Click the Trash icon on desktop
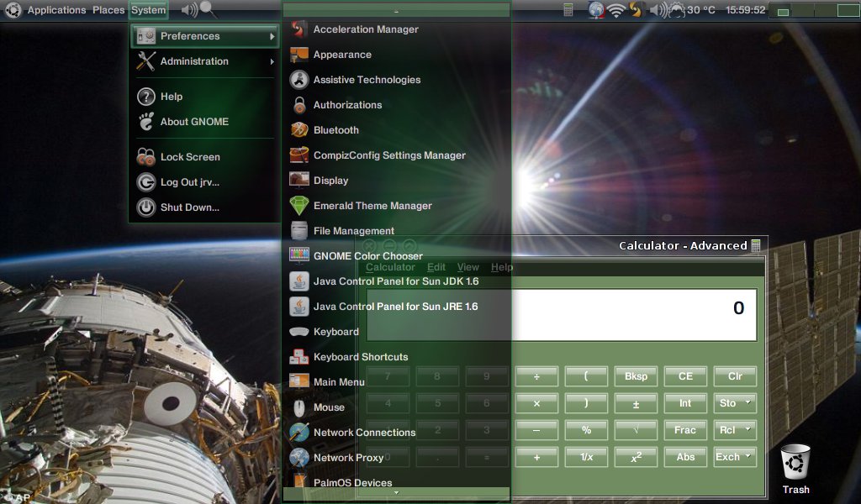This screenshot has width=861, height=504. [795, 462]
